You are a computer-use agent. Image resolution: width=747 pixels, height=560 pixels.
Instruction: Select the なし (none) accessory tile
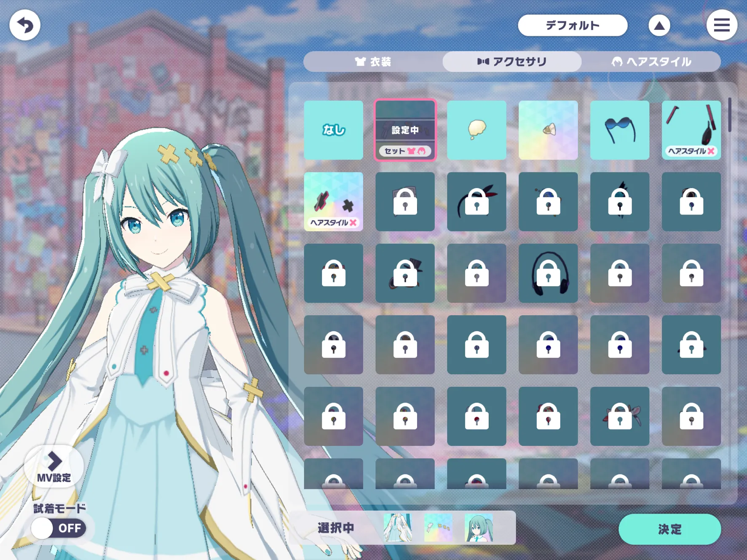click(x=333, y=130)
